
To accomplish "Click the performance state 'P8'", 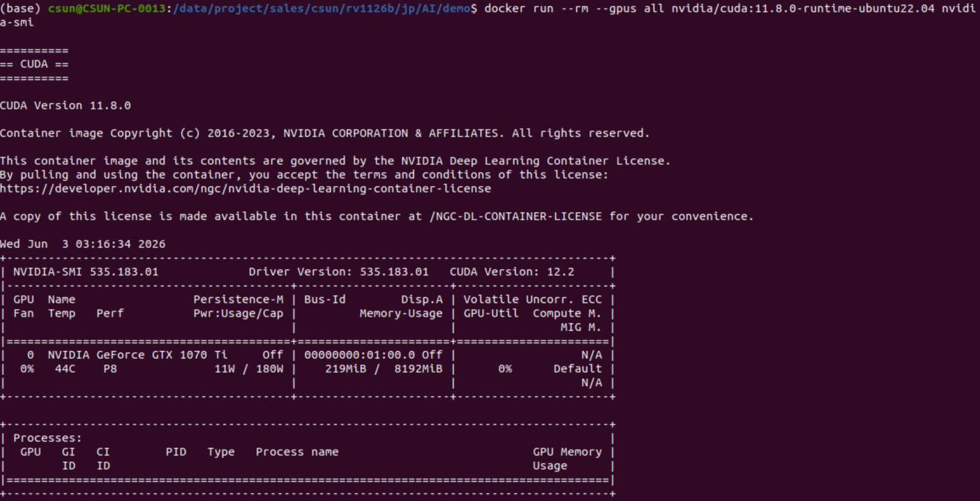I will point(110,369).
